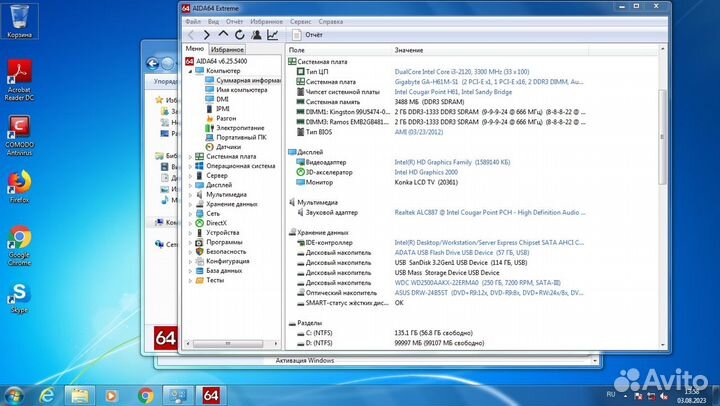Click the Отчёт report toolbar button
720x406 pixels.
point(307,35)
